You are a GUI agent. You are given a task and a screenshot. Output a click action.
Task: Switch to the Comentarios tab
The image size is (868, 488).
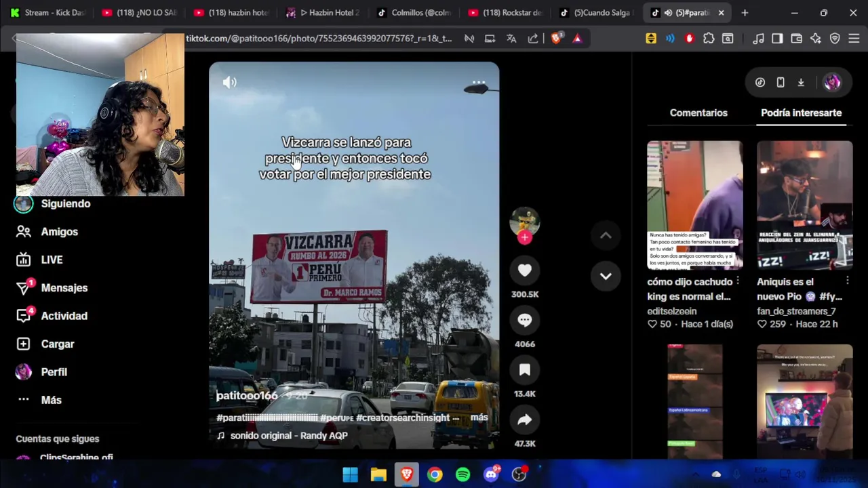point(698,113)
